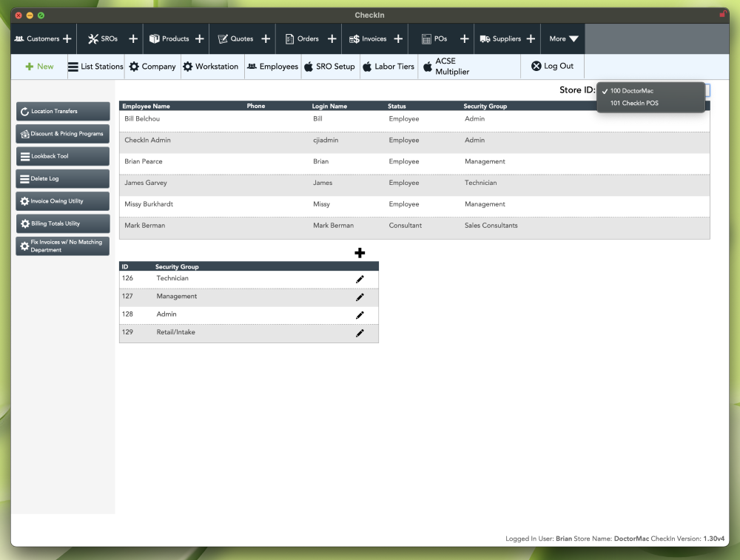Select 101 CheckIn POS store option

point(634,104)
